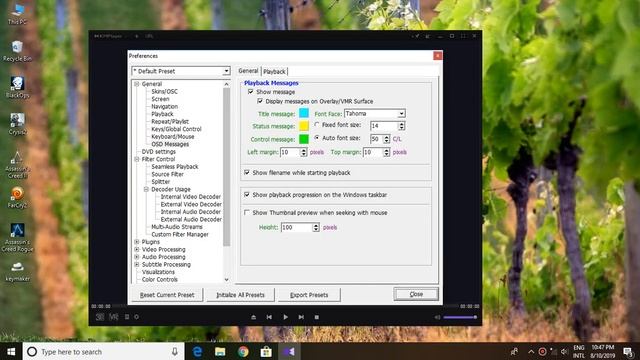The width and height of the screenshot is (640, 360).
Task: Launch Assassin's Creed II desktop shortcut
Action: tap(17, 164)
